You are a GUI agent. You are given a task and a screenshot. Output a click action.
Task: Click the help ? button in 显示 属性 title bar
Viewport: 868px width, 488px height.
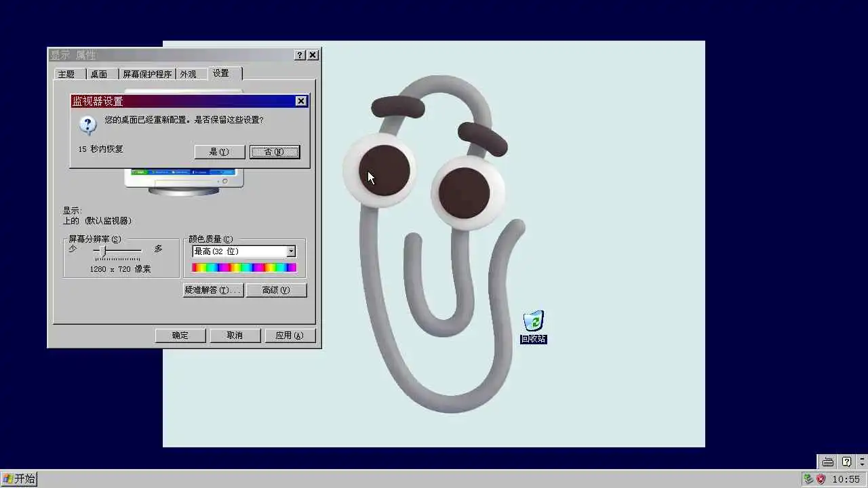coord(300,56)
